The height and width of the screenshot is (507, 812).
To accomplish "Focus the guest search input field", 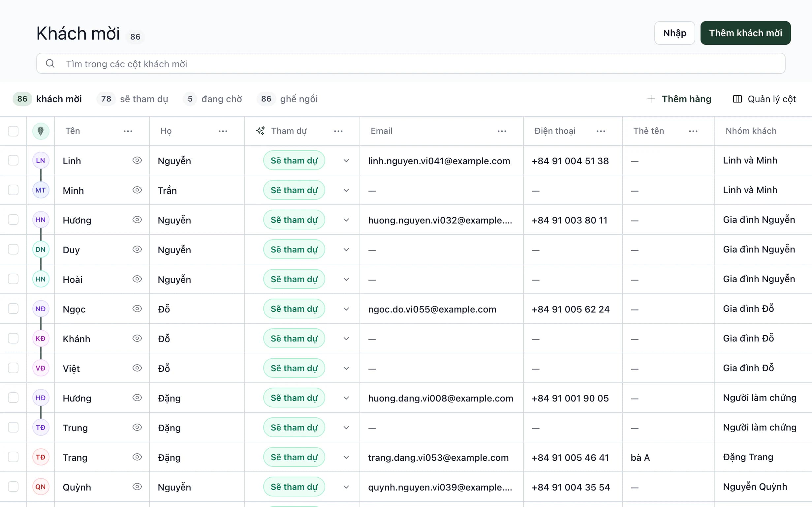I will coord(411,63).
